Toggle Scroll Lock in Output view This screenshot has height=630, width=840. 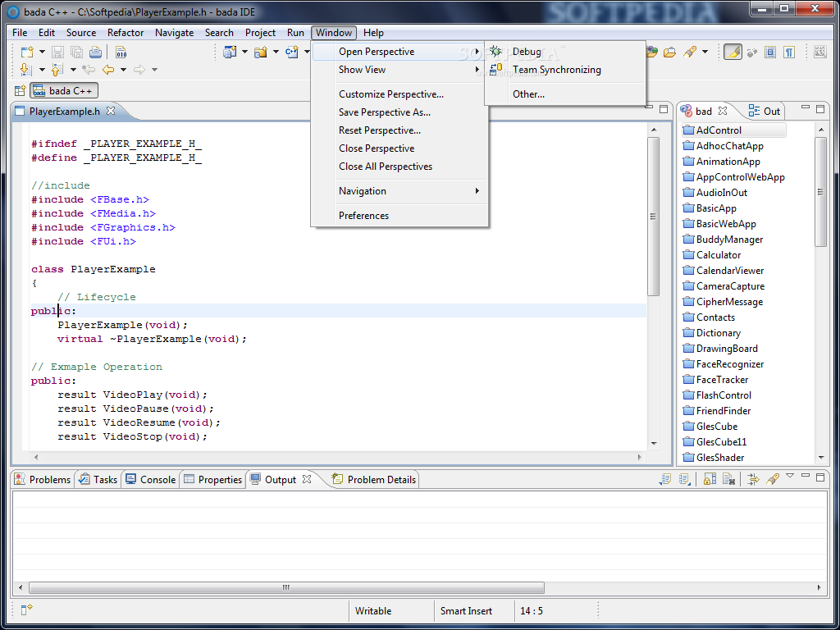tap(710, 479)
